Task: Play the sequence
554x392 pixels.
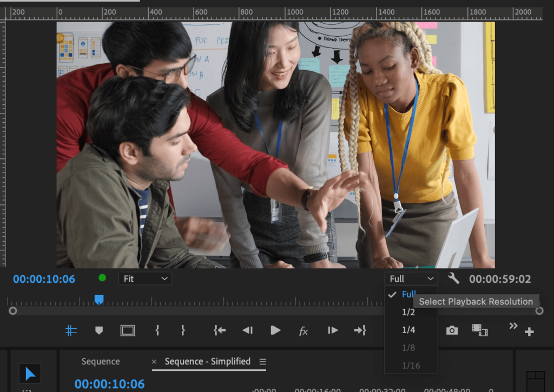Action: point(275,330)
